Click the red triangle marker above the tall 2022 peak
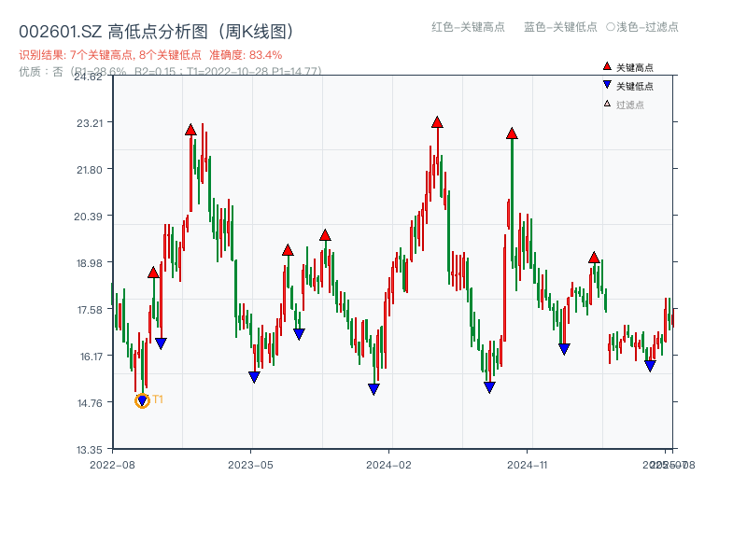 point(191,129)
